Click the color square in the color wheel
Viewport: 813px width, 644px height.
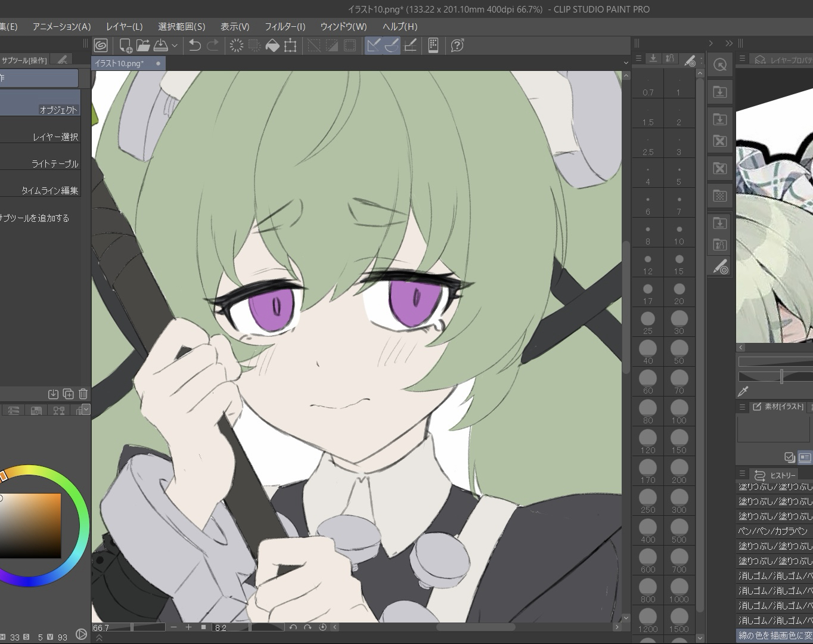click(31, 525)
